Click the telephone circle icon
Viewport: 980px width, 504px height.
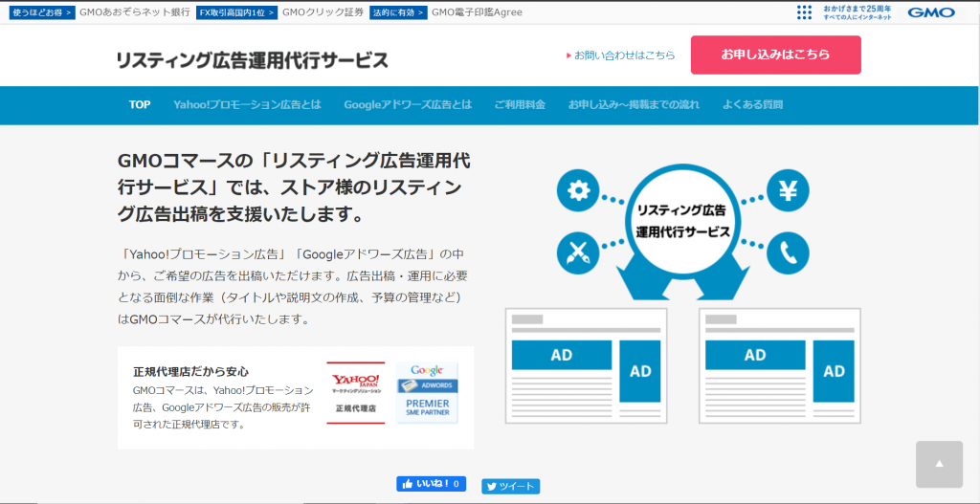point(788,252)
